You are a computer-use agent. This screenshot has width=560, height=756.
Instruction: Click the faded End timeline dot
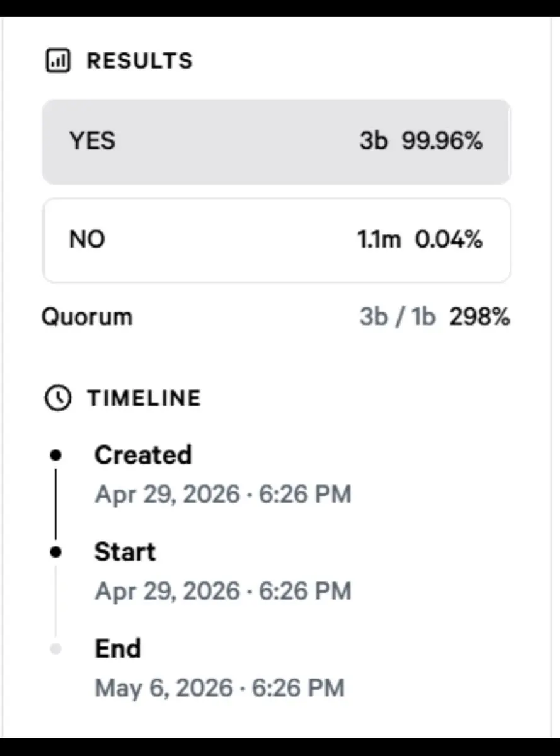[56, 649]
